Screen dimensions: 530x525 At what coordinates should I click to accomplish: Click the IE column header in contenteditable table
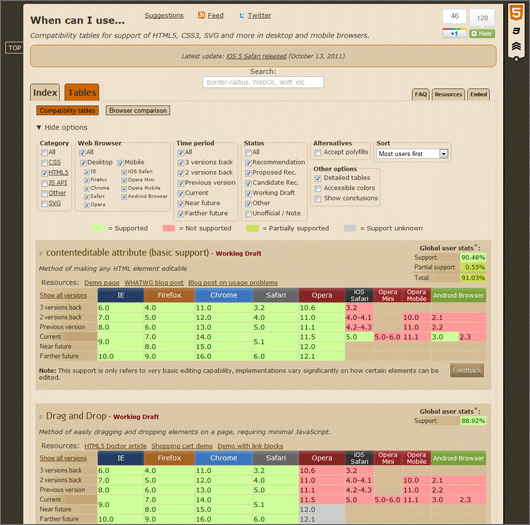(121, 295)
